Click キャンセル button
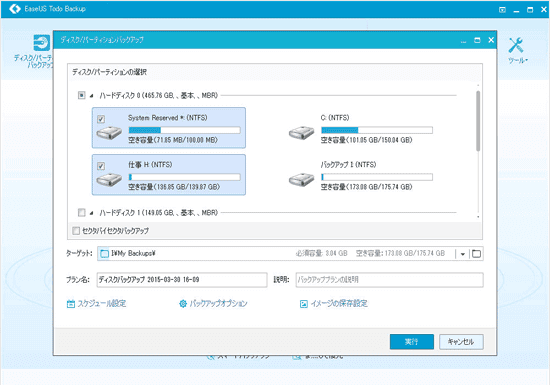This screenshot has height=385, width=550. pos(461,342)
